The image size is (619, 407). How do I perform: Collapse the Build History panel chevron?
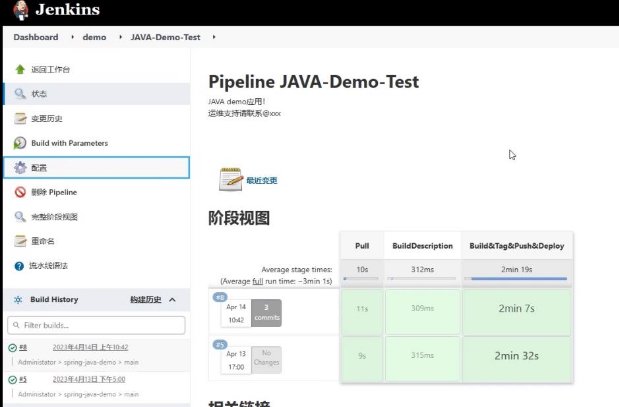[172, 300]
